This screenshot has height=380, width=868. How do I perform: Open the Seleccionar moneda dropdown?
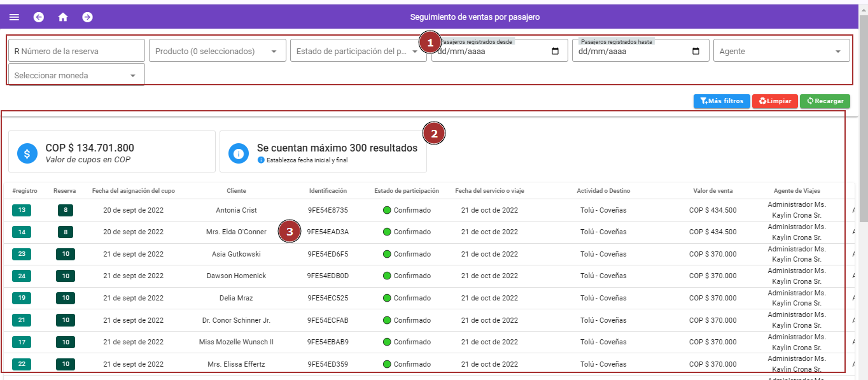[133, 76]
